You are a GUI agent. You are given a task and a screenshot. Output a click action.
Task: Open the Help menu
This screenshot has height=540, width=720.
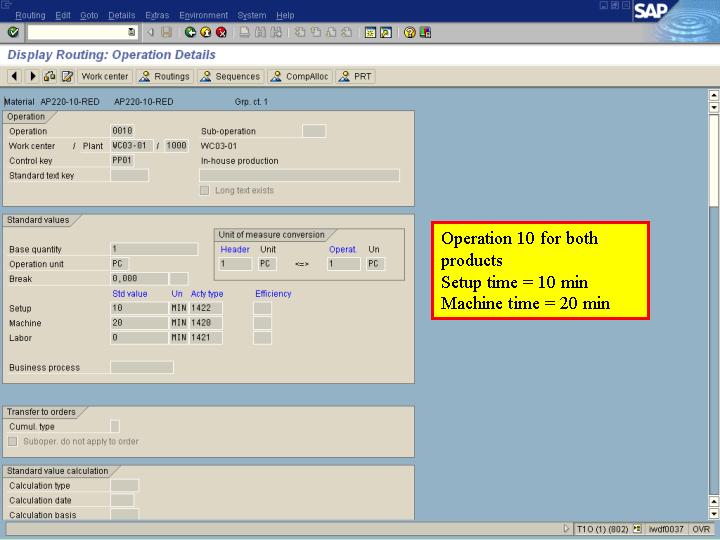[285, 15]
